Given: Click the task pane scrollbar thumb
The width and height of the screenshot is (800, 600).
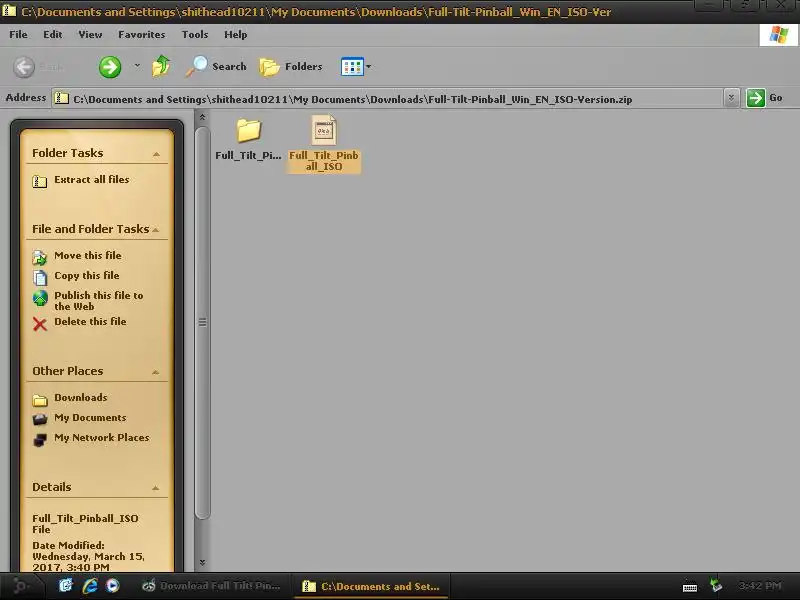Looking at the screenshot, I should tap(202, 322).
